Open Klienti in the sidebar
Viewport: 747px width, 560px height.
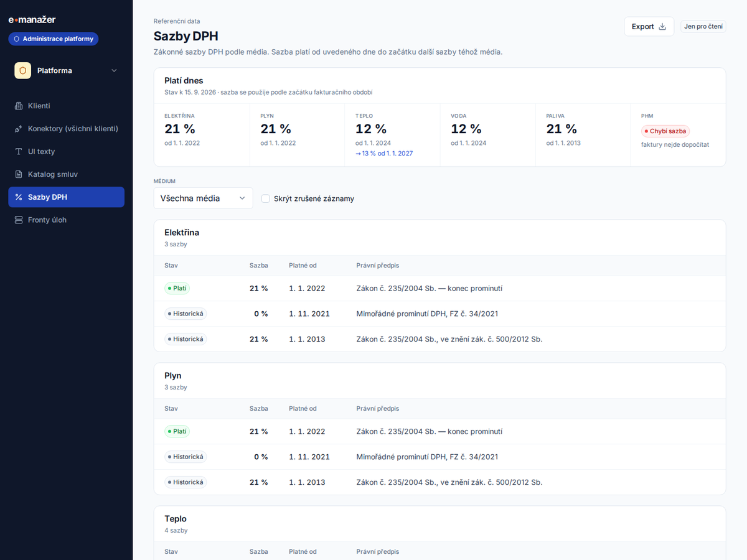(x=67, y=106)
